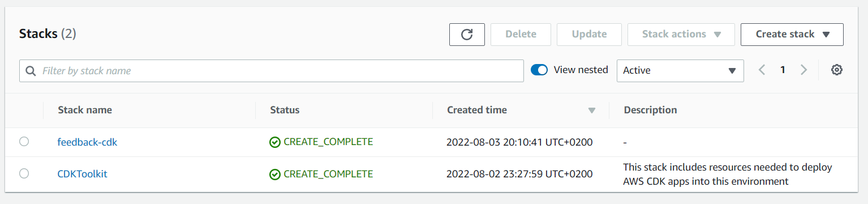The image size is (868, 204).
Task: Sort by Created time arrow icon
Action: [x=592, y=110]
